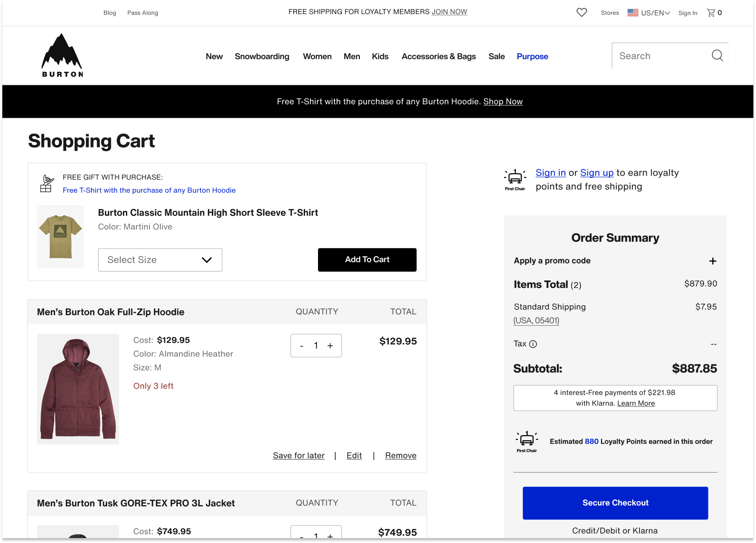756x543 pixels.
Task: Decrease the Oak Hoodie quantity with minus
Action: [302, 346]
